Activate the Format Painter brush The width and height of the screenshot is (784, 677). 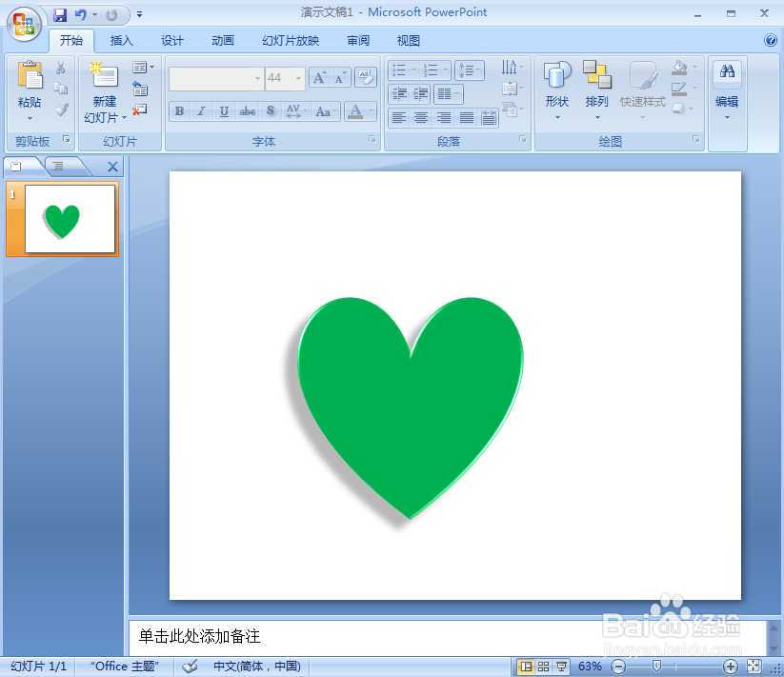pyautogui.click(x=61, y=110)
